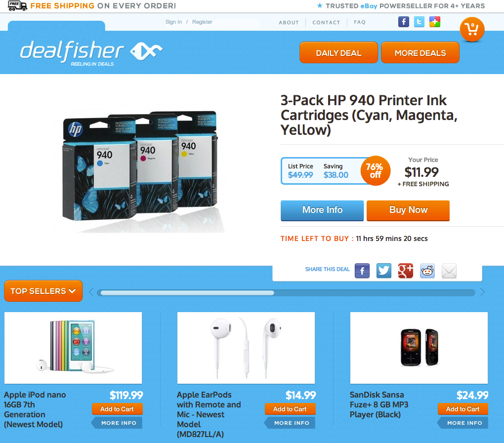Open the Apple EarPods product thumbnail

pyautogui.click(x=246, y=348)
